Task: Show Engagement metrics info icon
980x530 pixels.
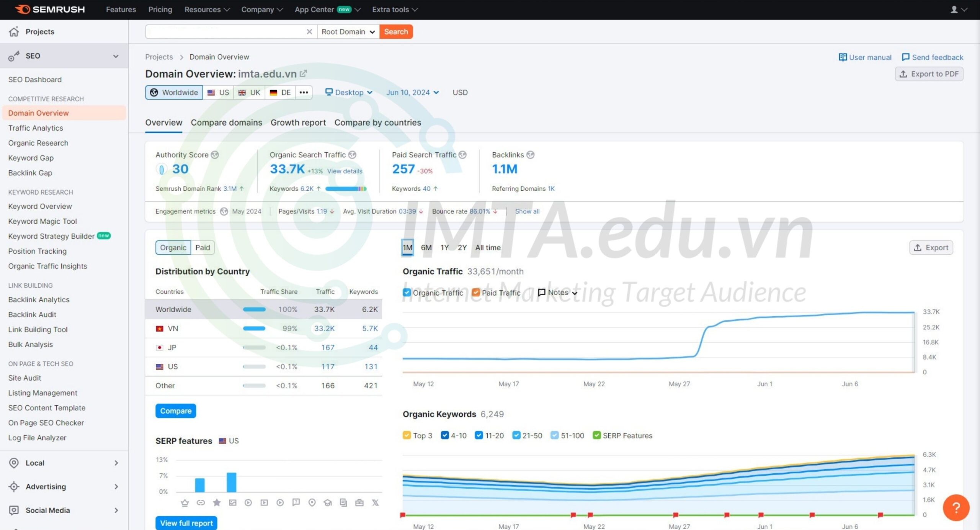Action: pos(224,211)
